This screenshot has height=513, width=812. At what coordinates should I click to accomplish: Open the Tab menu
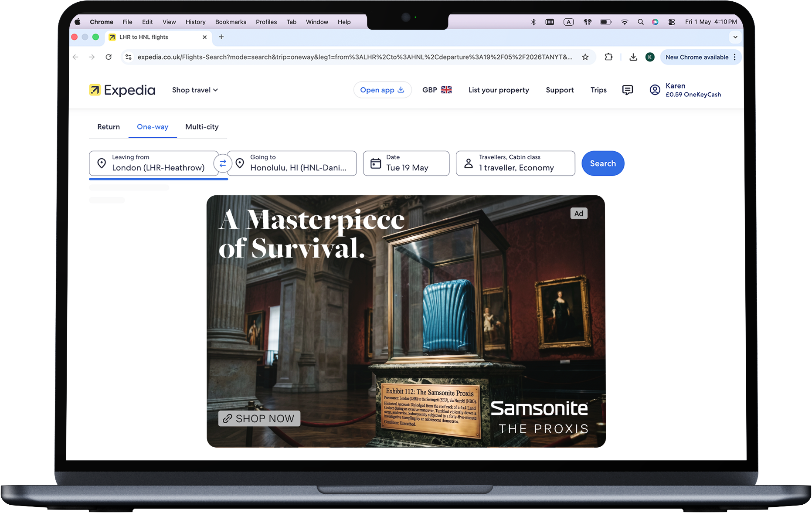(x=291, y=22)
